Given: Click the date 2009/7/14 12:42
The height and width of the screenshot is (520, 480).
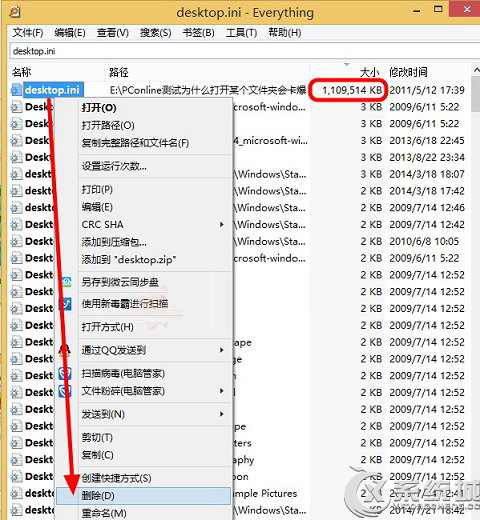Looking at the screenshot, I should click(x=427, y=224).
